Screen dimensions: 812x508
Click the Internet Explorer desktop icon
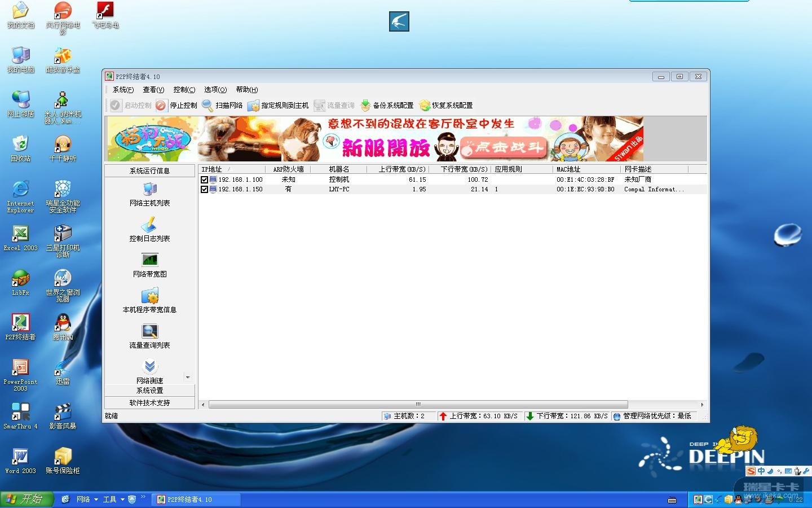coord(20,196)
